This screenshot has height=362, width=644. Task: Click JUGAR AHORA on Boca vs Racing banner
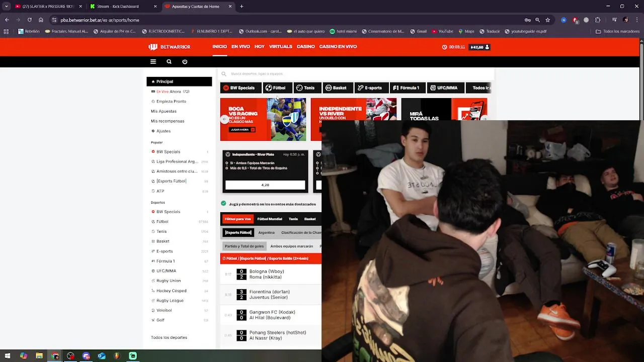coord(242,130)
